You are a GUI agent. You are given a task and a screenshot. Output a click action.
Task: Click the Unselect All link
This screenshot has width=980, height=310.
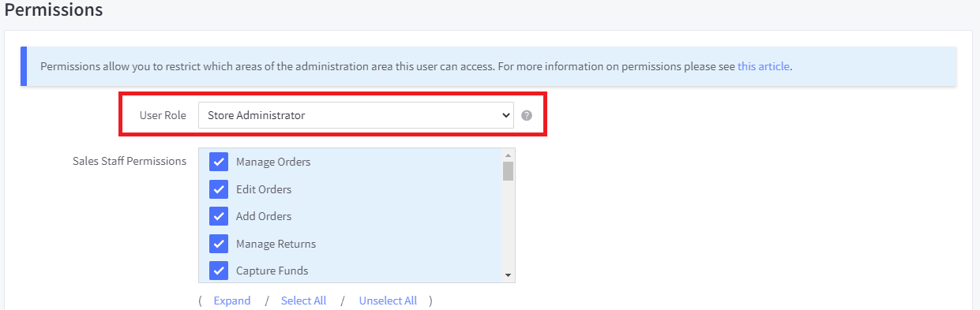pyautogui.click(x=388, y=301)
